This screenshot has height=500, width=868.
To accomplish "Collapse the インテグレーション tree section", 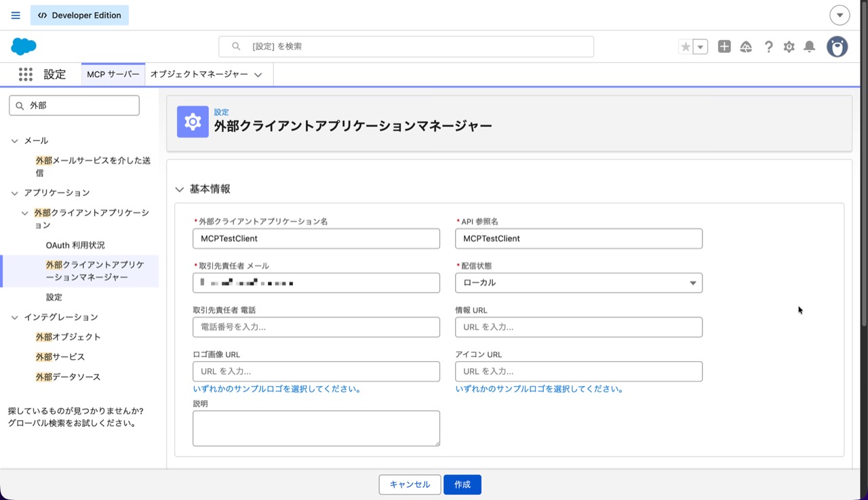I will (x=15, y=317).
